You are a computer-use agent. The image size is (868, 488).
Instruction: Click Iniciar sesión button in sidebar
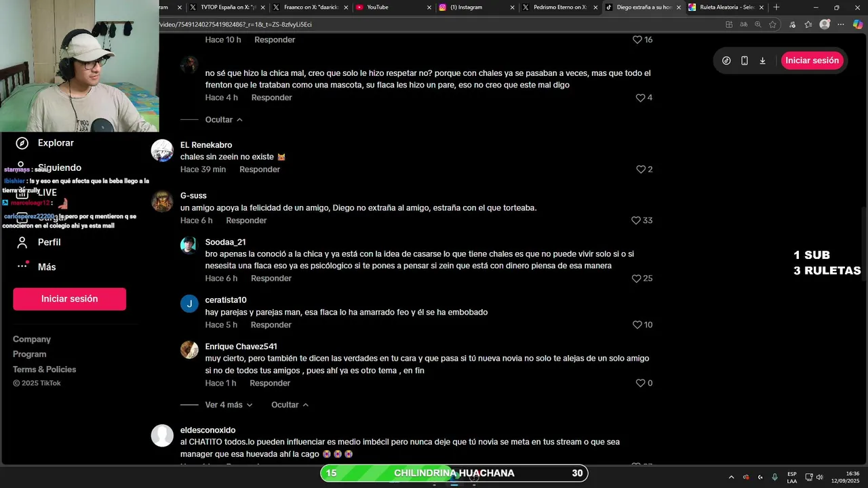point(69,299)
